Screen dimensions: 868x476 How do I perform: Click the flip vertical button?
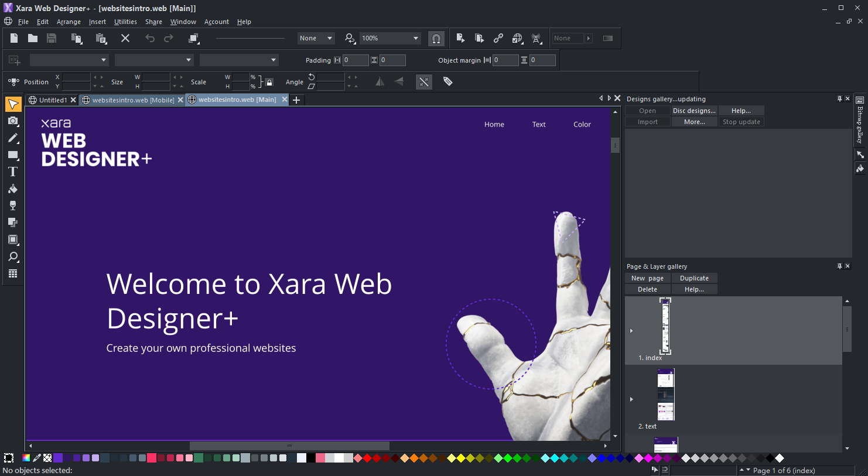click(x=399, y=82)
